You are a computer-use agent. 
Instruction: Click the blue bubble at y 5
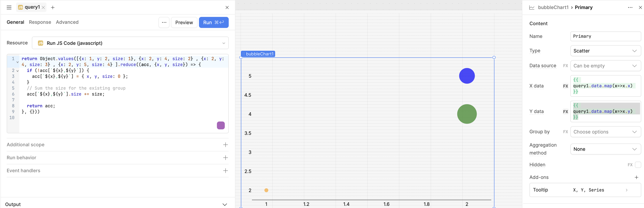pos(467,76)
